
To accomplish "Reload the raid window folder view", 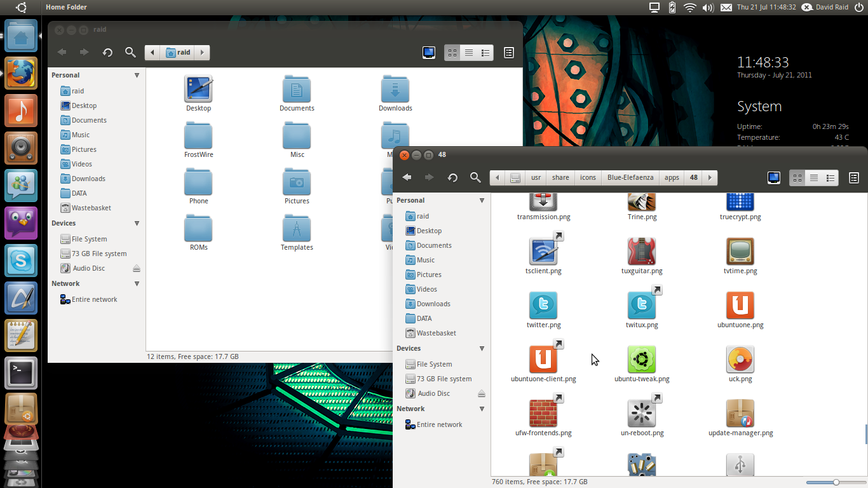I will 107,53.
